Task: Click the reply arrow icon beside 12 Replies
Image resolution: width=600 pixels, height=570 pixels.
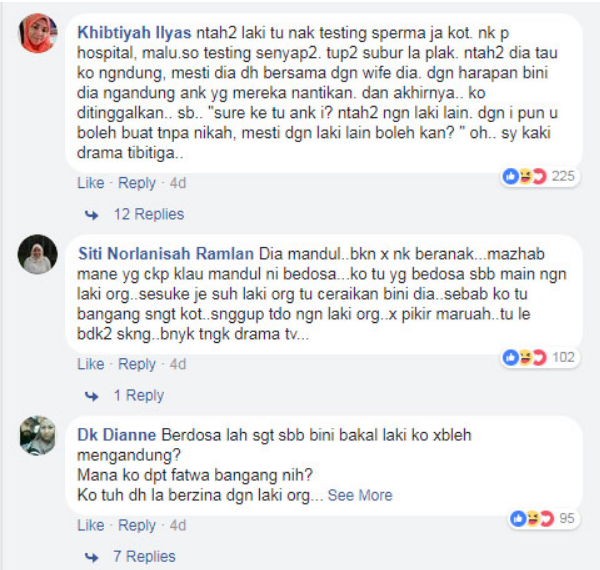Action: click(91, 215)
